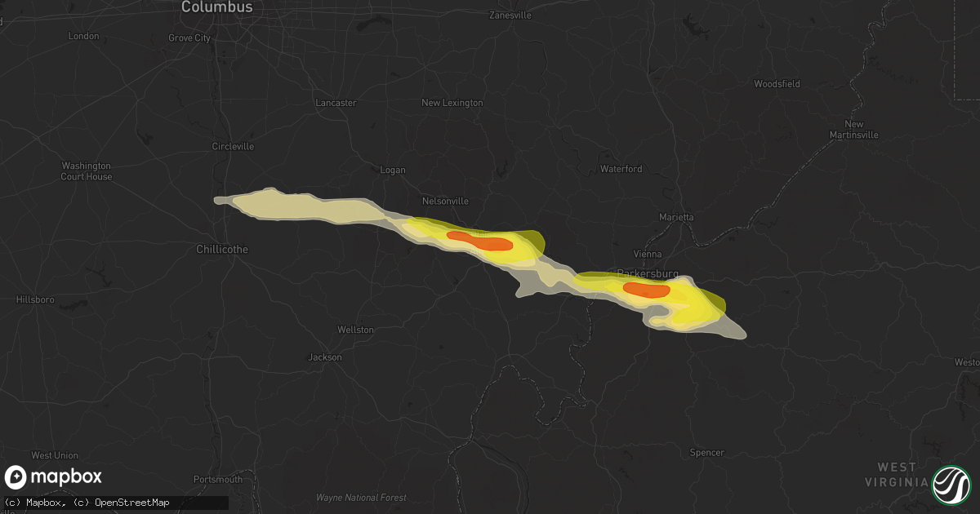Click the Logan town label
Viewport: 980px width, 514px height.
(393, 171)
